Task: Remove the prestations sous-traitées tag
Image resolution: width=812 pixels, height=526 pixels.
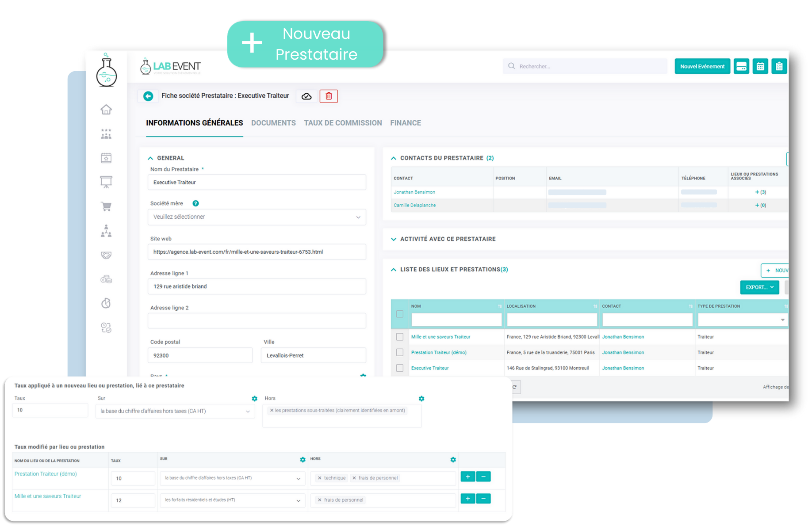Action: click(x=272, y=410)
